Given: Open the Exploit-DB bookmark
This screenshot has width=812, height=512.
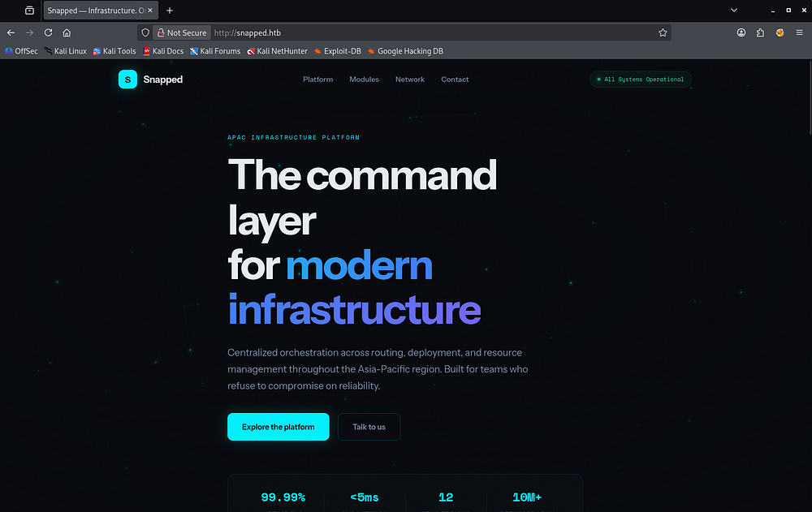Looking at the screenshot, I should (337, 51).
